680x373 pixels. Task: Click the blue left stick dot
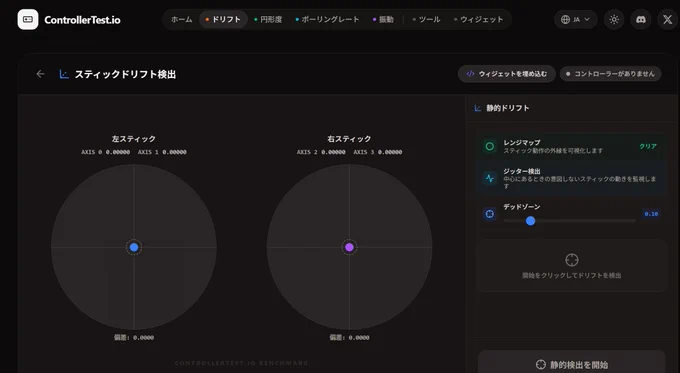coord(134,247)
